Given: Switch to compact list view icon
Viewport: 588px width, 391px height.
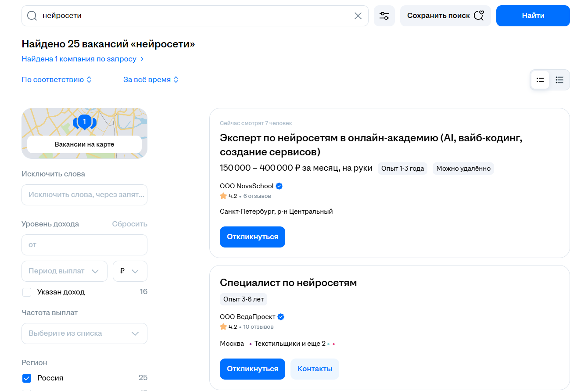Looking at the screenshot, I should click(x=559, y=79).
